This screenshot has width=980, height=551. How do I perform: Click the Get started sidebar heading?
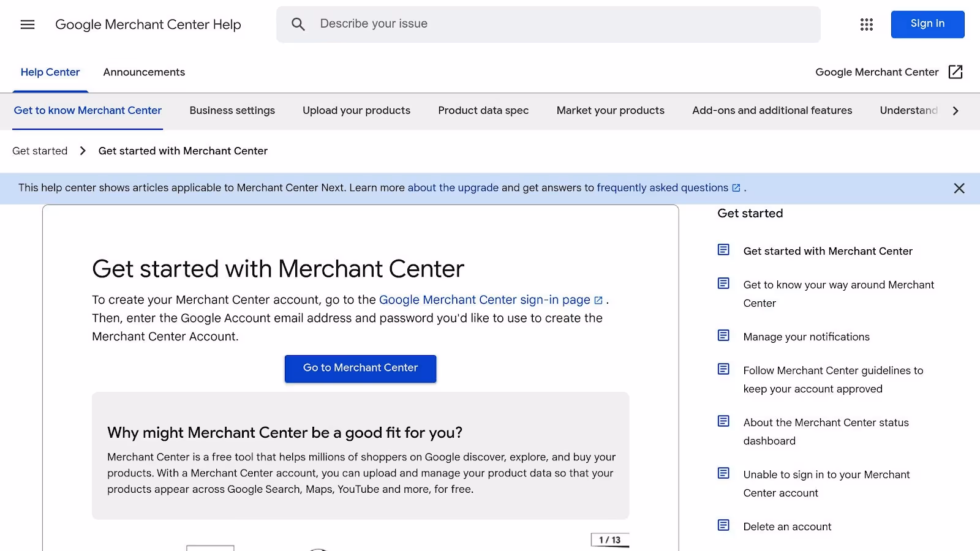750,213
